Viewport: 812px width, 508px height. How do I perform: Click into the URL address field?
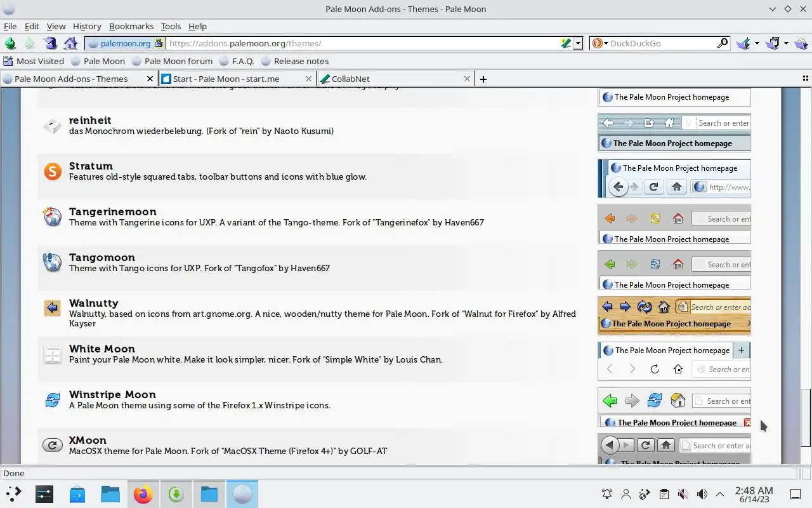pyautogui.click(x=363, y=43)
